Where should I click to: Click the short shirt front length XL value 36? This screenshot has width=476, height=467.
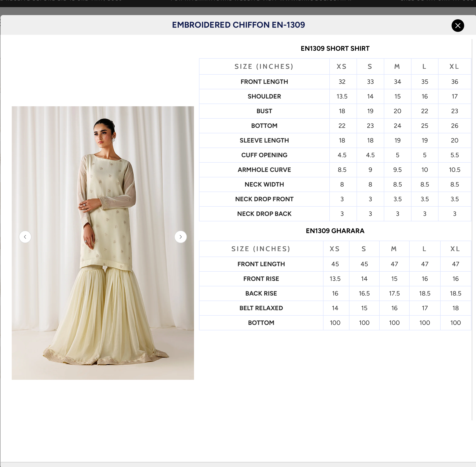point(455,82)
